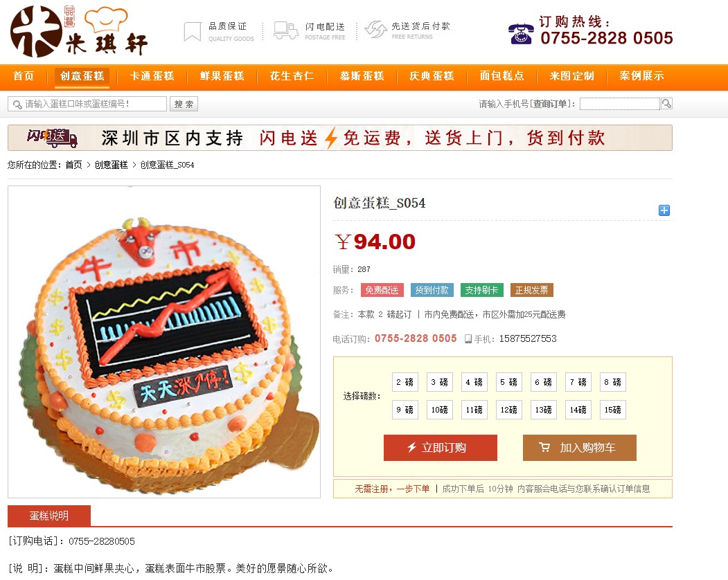
Task: Open the 慕斯蛋糕 menu item
Action: point(362,76)
